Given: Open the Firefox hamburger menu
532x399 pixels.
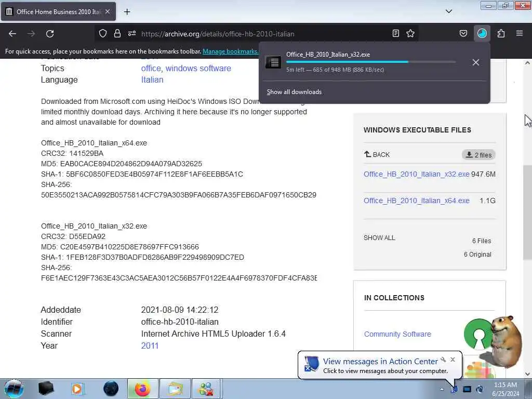Looking at the screenshot, I should pos(520,33).
